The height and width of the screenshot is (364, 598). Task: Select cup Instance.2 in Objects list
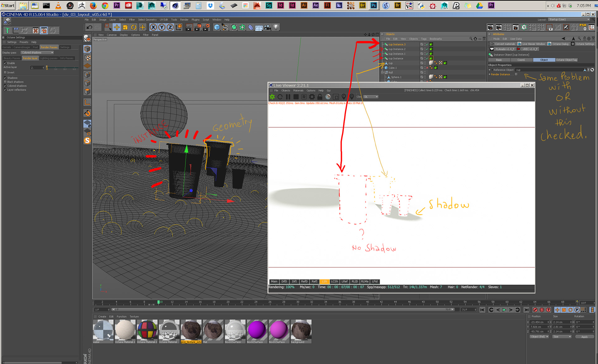[x=397, y=49]
